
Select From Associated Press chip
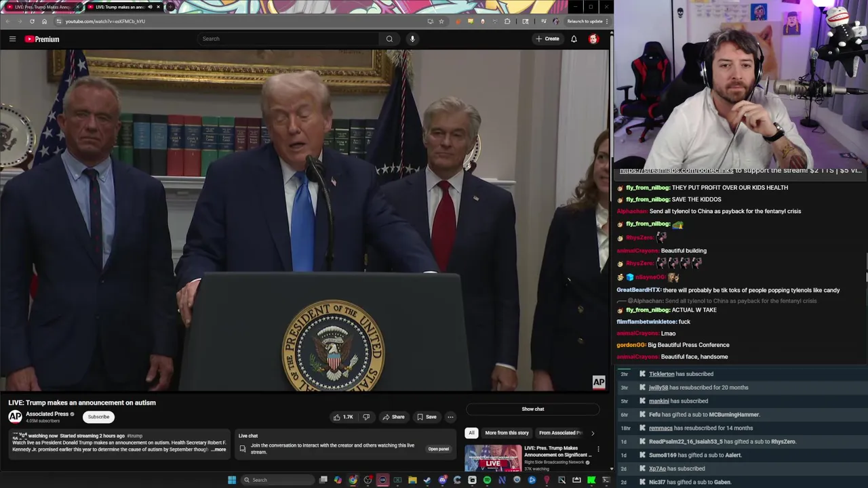[560, 432]
